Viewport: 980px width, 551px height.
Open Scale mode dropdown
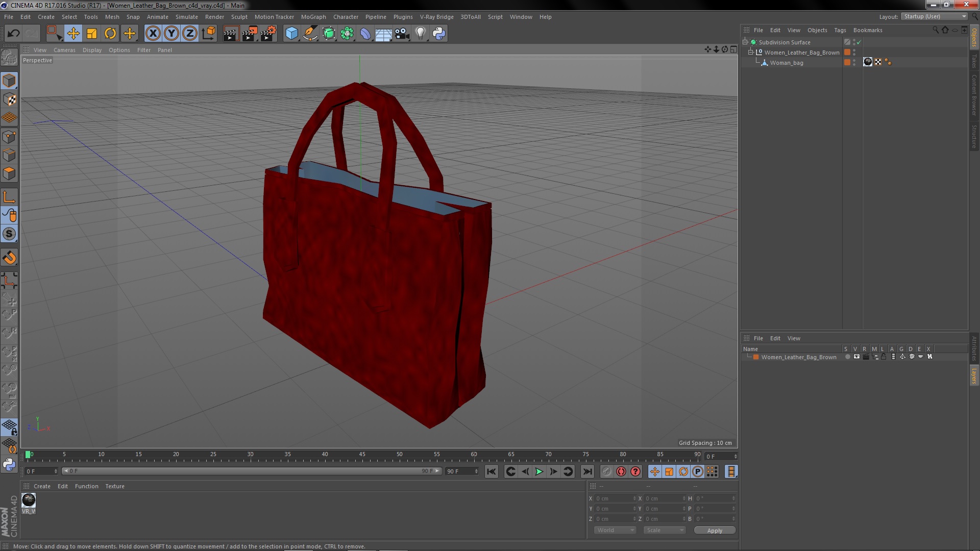[664, 530]
